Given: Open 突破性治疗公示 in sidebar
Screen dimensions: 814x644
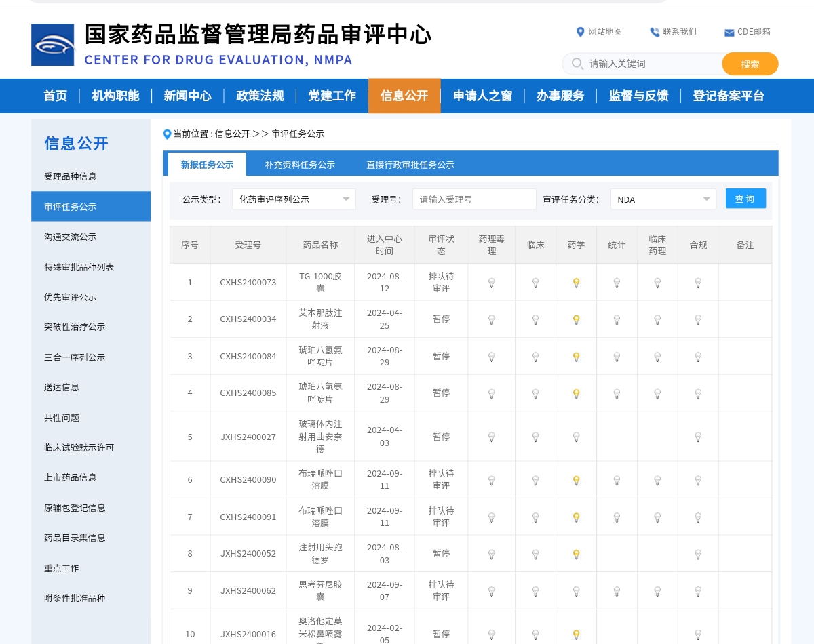Looking at the screenshot, I should [x=91, y=327].
